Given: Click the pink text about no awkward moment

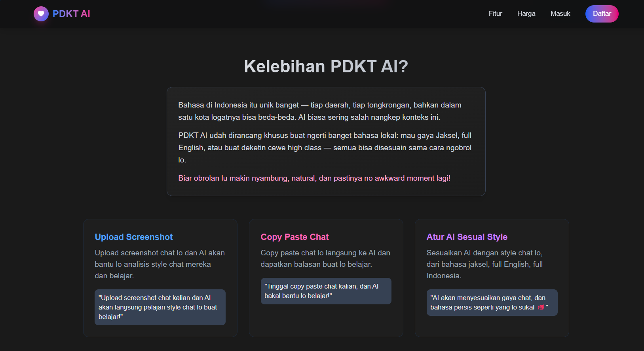Looking at the screenshot, I should [314, 178].
